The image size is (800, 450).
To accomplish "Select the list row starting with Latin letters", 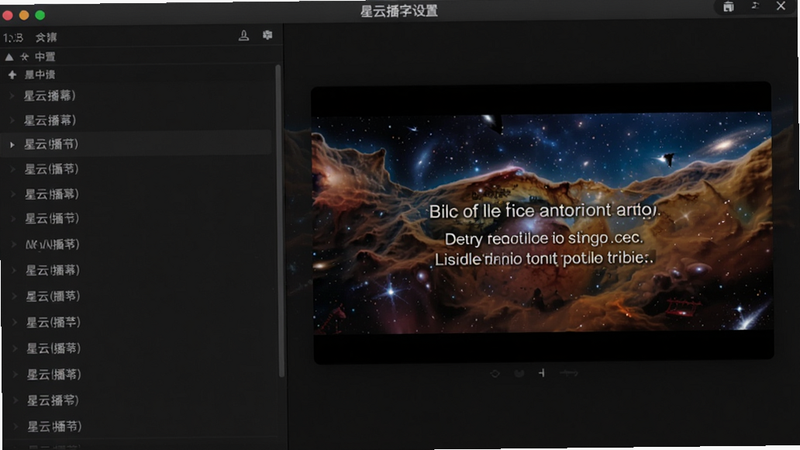I will coord(138,244).
